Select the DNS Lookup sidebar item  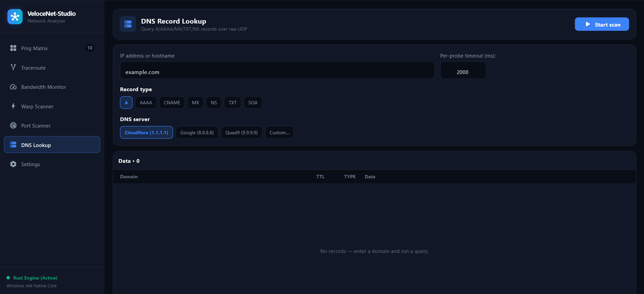pos(52,145)
